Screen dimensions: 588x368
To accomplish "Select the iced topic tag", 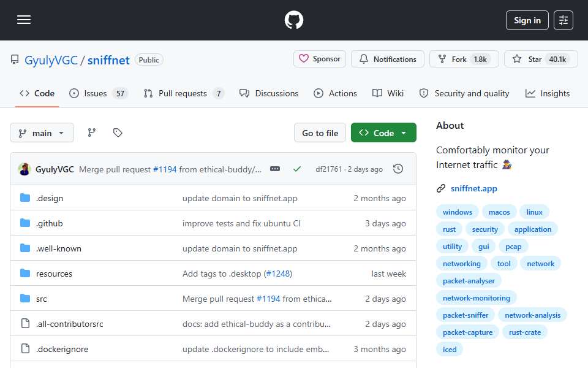I will 450,350.
